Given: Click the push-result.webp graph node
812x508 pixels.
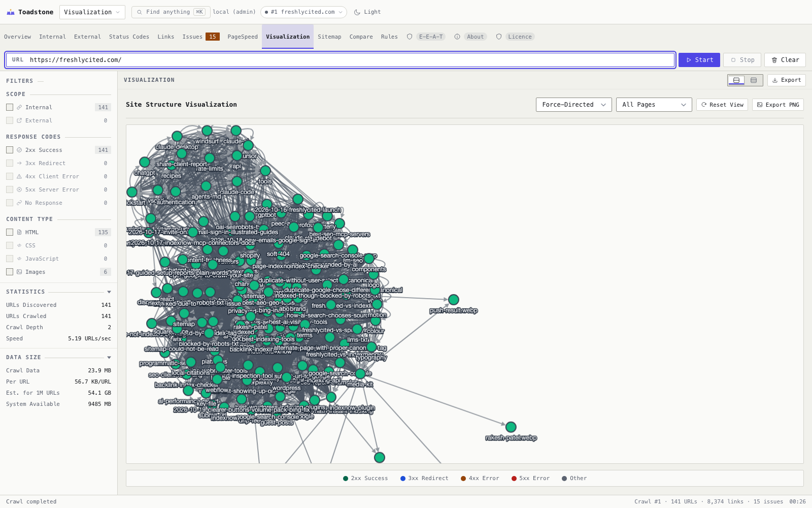Looking at the screenshot, I should pyautogui.click(x=454, y=300).
